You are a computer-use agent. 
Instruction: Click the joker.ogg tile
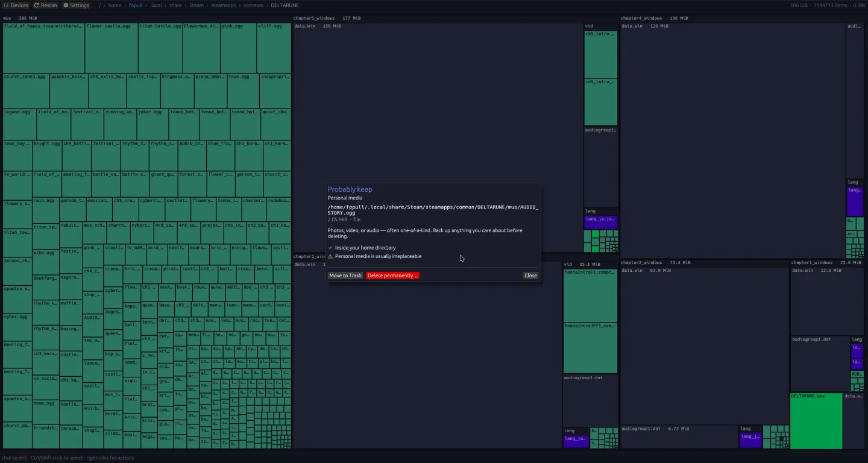(x=153, y=125)
